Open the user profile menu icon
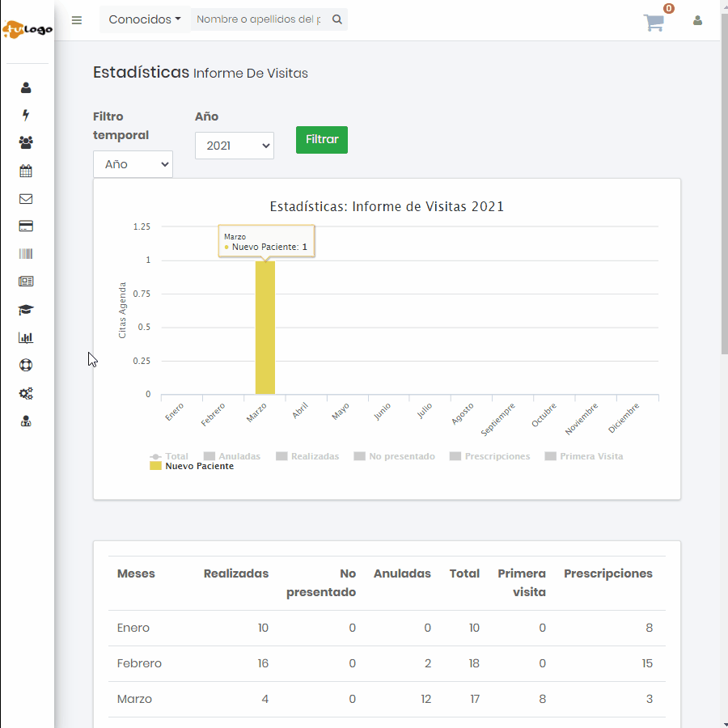Viewport: 728px width, 728px height. click(x=697, y=21)
